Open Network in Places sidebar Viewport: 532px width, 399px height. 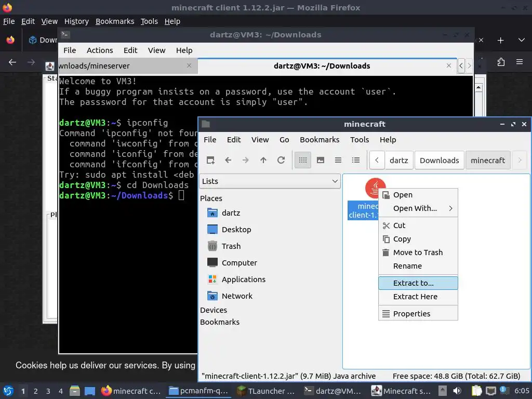click(237, 296)
